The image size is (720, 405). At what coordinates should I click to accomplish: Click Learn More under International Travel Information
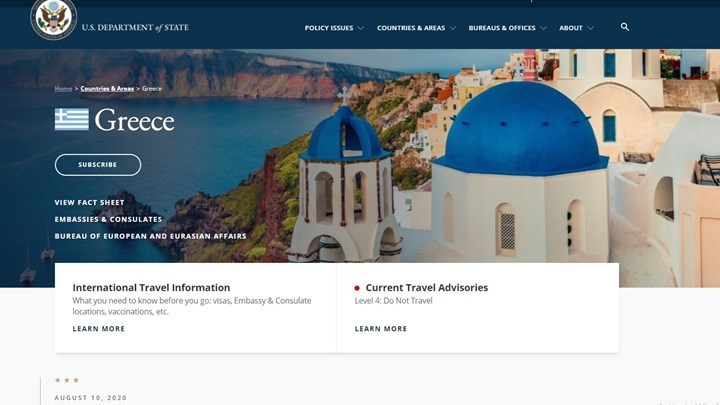(x=99, y=329)
